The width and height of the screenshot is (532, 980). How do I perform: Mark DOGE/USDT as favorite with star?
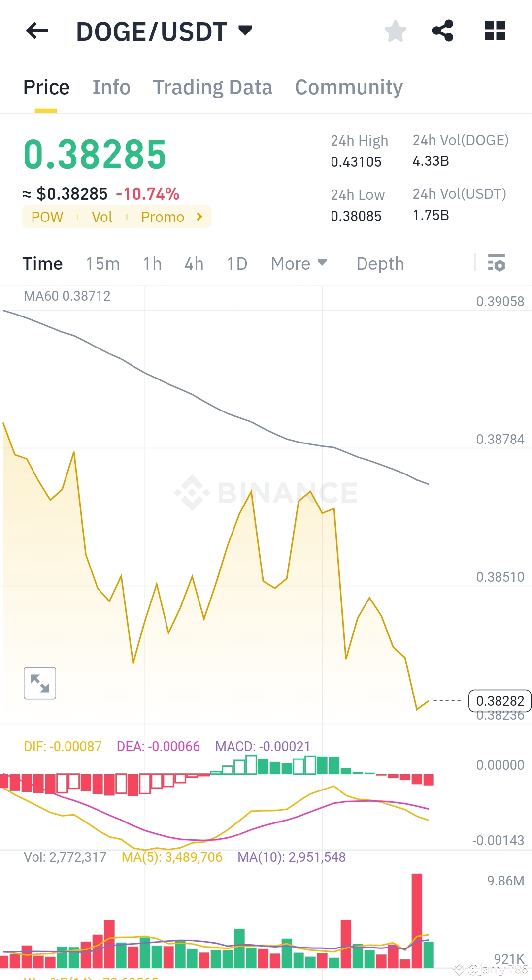tap(396, 31)
